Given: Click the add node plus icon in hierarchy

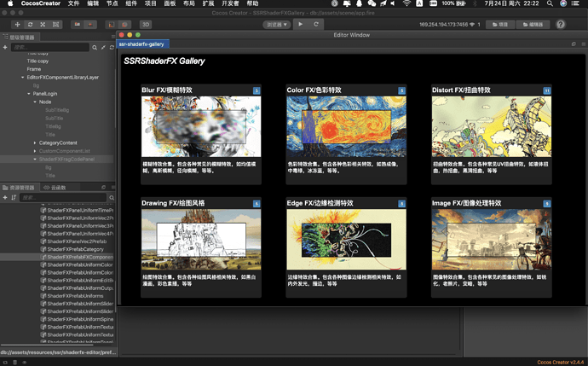Looking at the screenshot, I should [5, 49].
